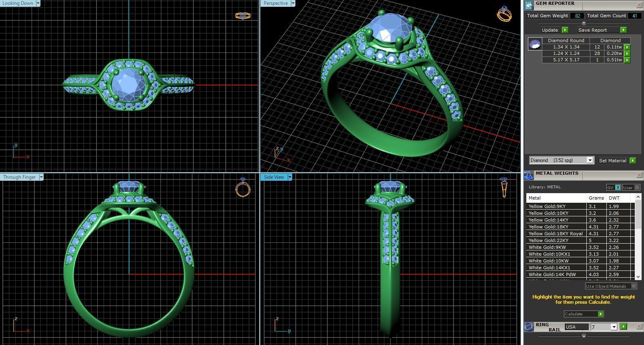
Task: Select the White Gold:10KX1 row
Action: pos(580,254)
